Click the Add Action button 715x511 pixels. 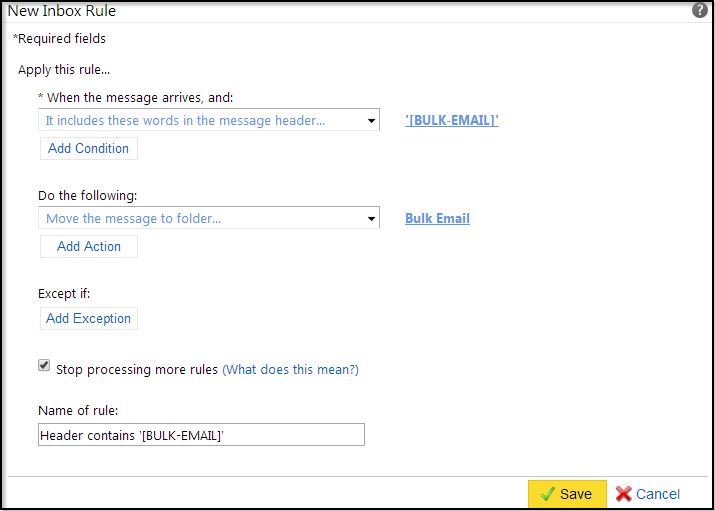pyautogui.click(x=88, y=246)
